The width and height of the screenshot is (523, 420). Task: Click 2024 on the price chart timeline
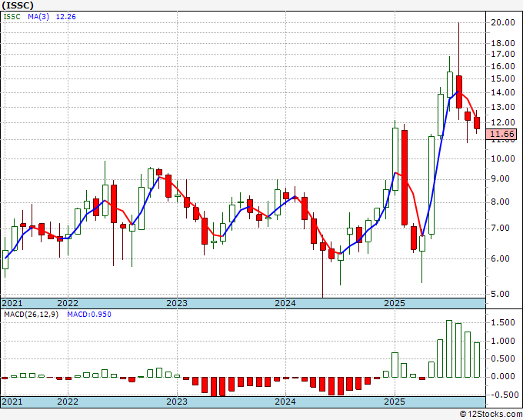(285, 303)
